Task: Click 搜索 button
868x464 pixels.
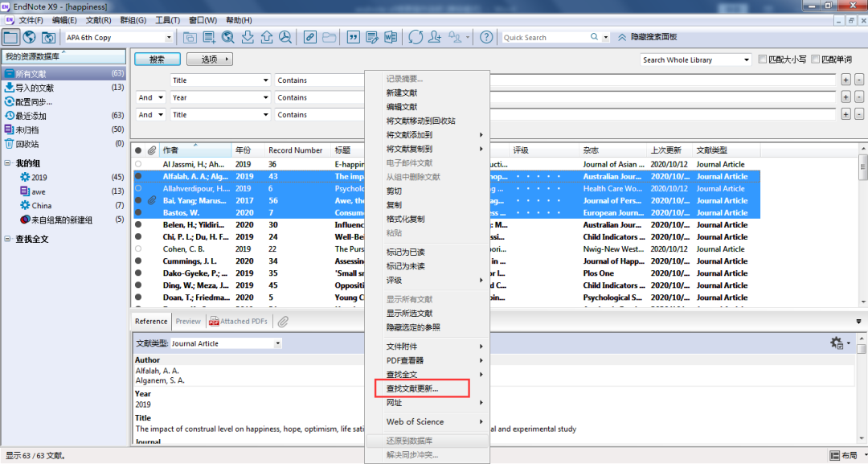Action: [158, 59]
